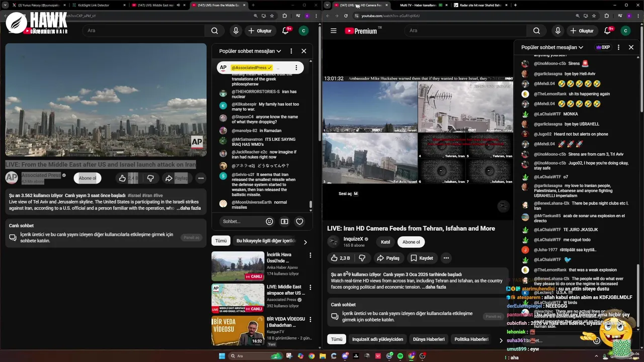Reload the page in the right browser window
Screen dimensions: 644x362
pos(346,16)
